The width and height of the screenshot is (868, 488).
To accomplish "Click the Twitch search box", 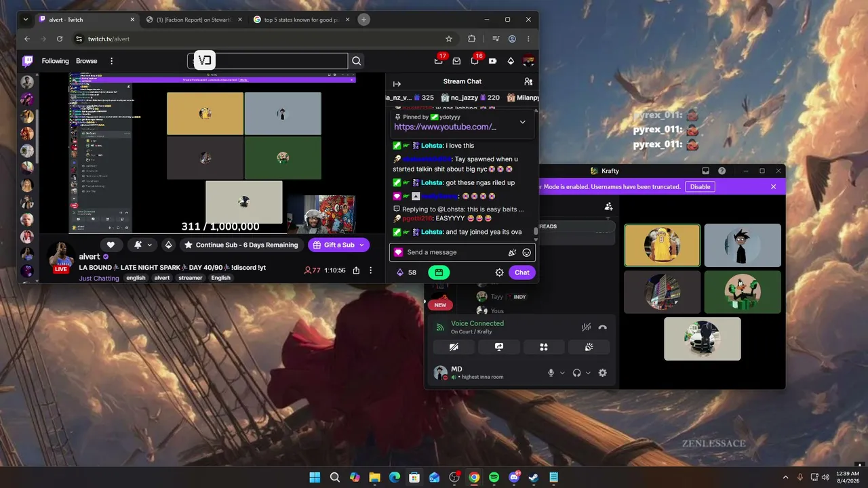I will 268,61.
